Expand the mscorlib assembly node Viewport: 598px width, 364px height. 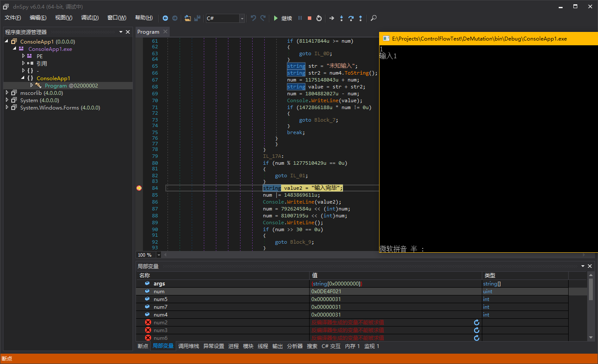pyautogui.click(x=7, y=93)
